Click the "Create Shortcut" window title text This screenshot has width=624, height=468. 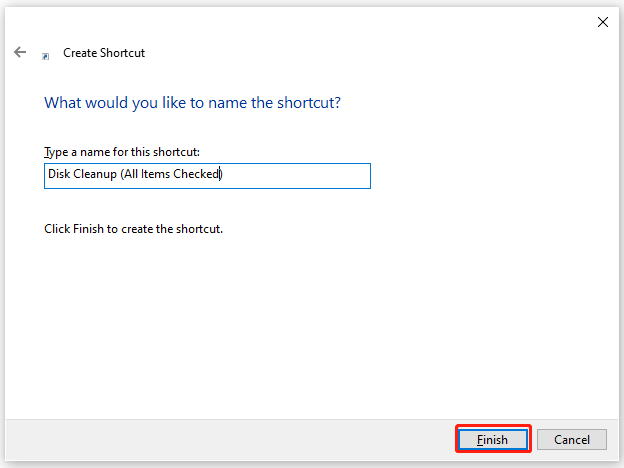click(104, 53)
